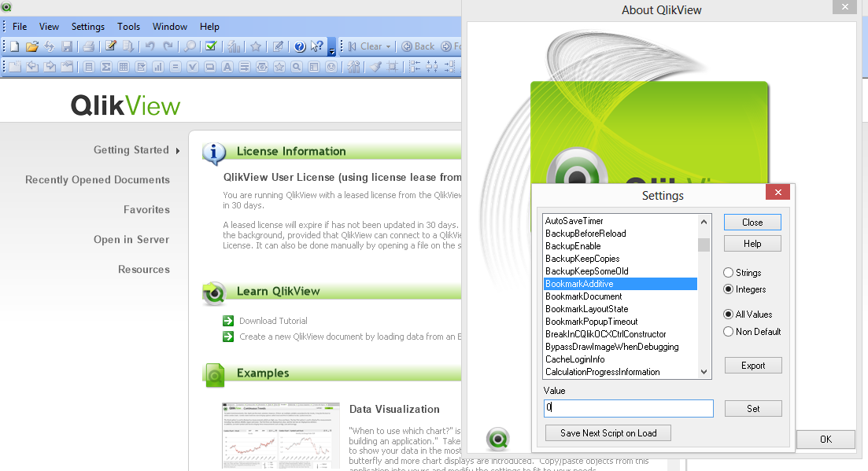The width and height of the screenshot is (868, 471).
Task: Open the toolbar options overflow arrow
Action: coord(331,47)
